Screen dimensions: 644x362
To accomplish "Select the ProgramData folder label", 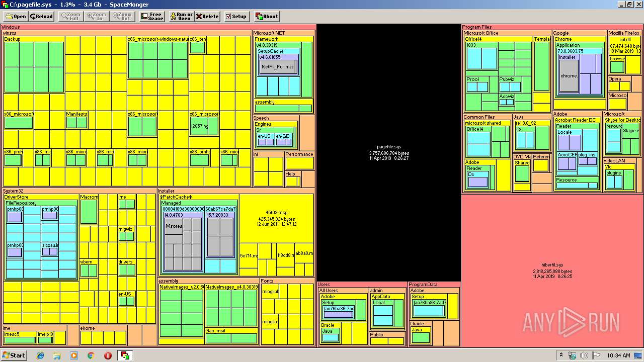I will [x=423, y=285].
